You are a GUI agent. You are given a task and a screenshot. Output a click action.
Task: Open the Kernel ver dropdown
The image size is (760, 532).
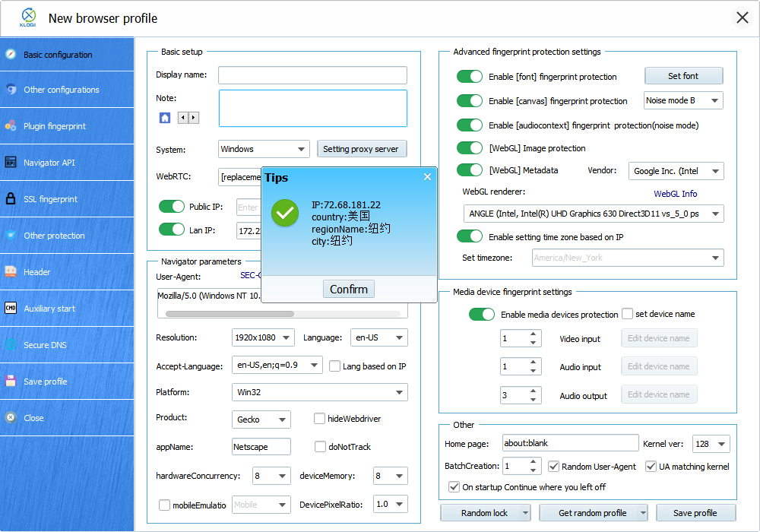711,444
